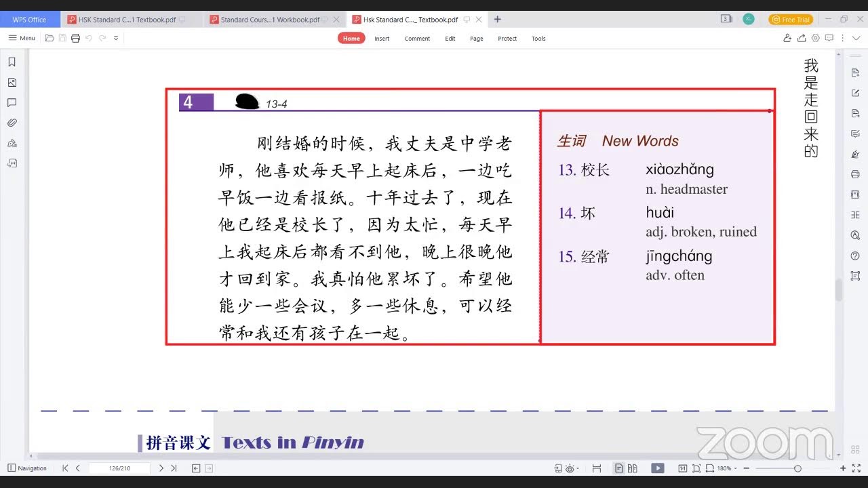Click the top icon in right sidebar
The image size is (868, 488).
[855, 73]
